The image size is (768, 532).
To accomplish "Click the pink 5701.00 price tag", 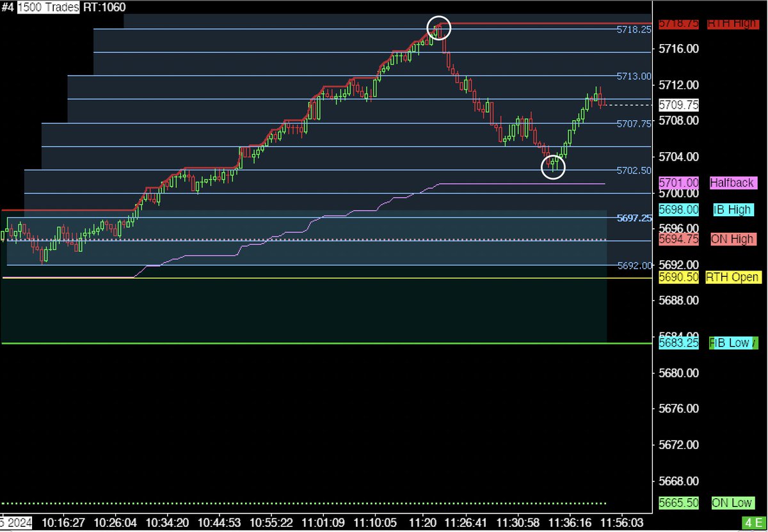I will tap(679, 183).
